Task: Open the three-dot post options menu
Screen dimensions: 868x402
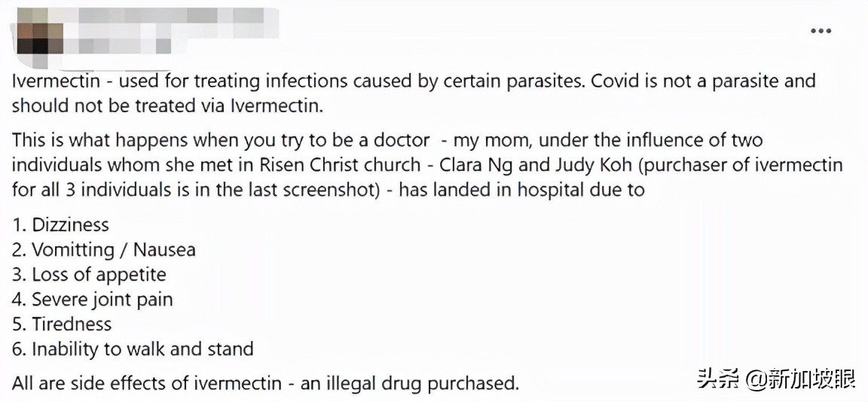Action: [821, 31]
